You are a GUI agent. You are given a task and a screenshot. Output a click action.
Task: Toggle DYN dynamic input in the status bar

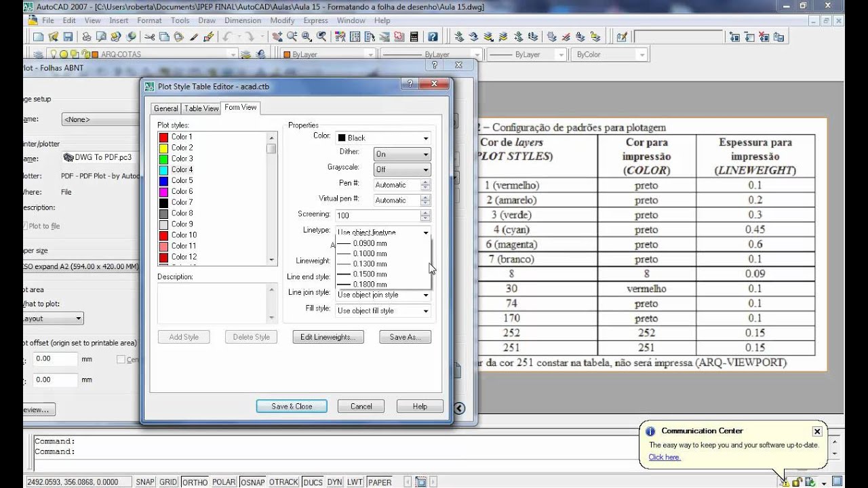click(334, 482)
